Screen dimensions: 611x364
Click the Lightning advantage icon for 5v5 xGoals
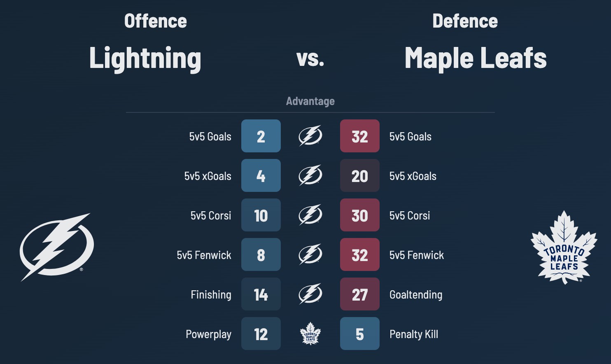[310, 175]
